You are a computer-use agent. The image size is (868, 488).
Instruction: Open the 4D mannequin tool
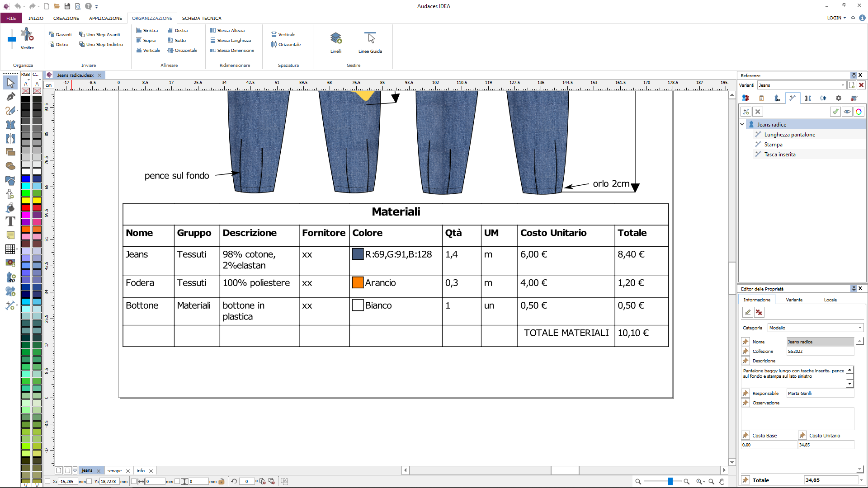click(x=10, y=277)
